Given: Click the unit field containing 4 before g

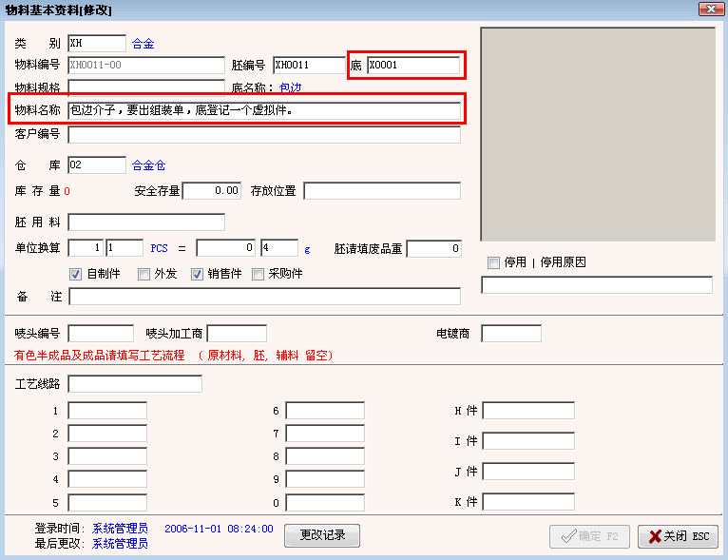Looking at the screenshot, I should coord(279,248).
